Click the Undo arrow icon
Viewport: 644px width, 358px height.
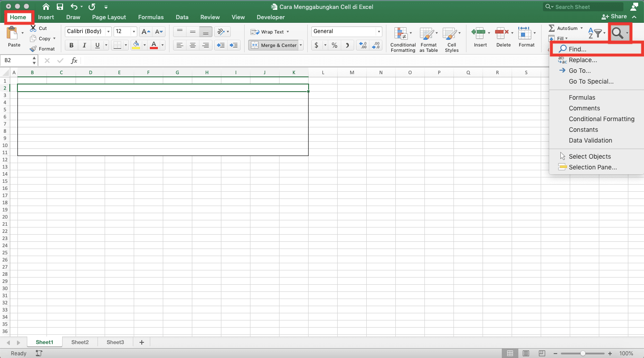(74, 7)
